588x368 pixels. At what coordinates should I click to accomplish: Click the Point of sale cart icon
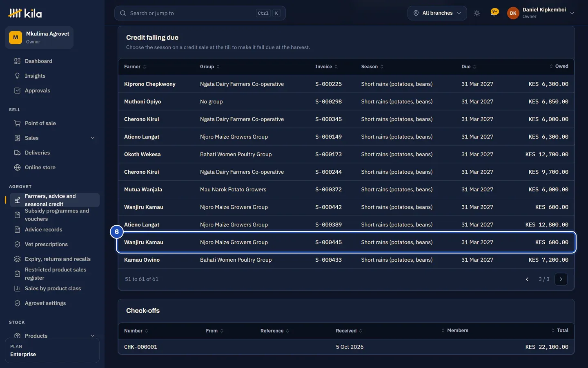click(x=17, y=123)
